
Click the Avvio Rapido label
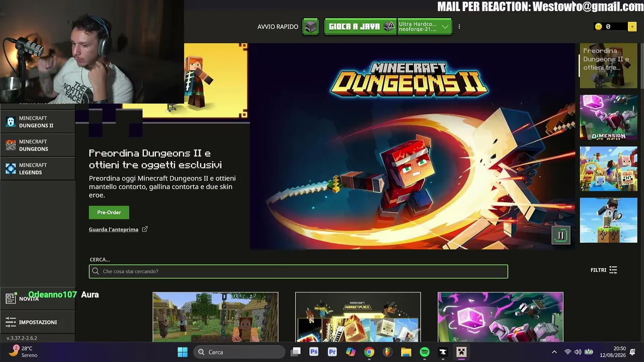tap(278, 27)
